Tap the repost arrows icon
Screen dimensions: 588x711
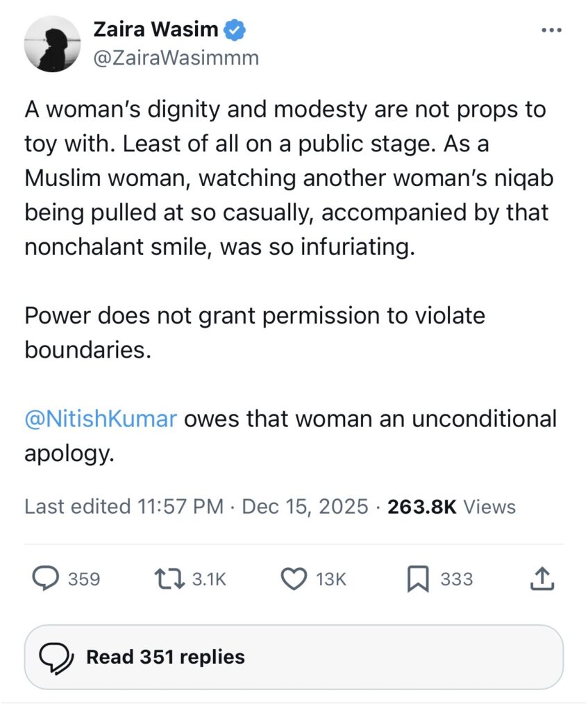click(x=169, y=579)
